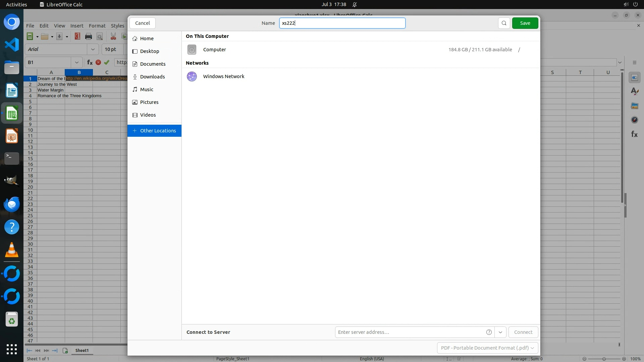
Task: Open the Computer drive location
Action: tap(215, 50)
